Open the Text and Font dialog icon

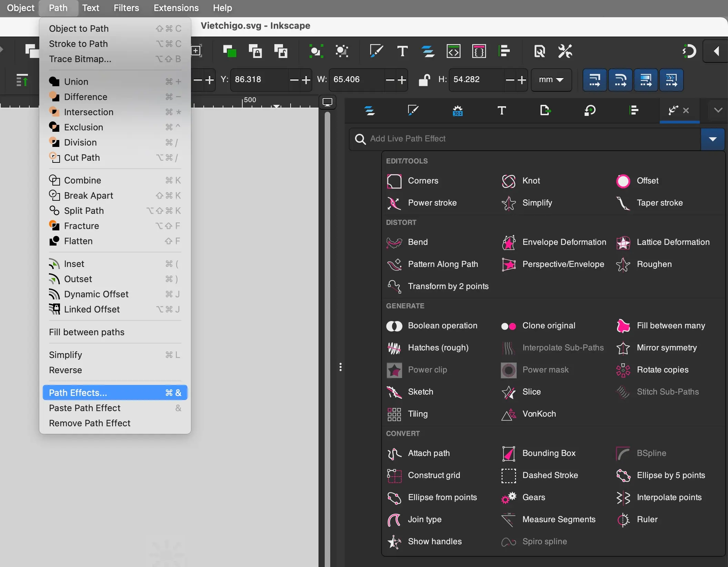(x=402, y=51)
